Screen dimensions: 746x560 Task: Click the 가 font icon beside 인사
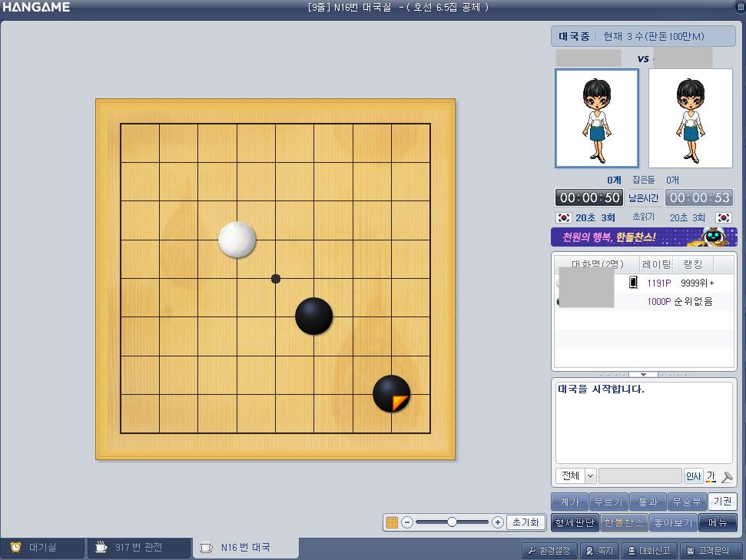coord(711,476)
